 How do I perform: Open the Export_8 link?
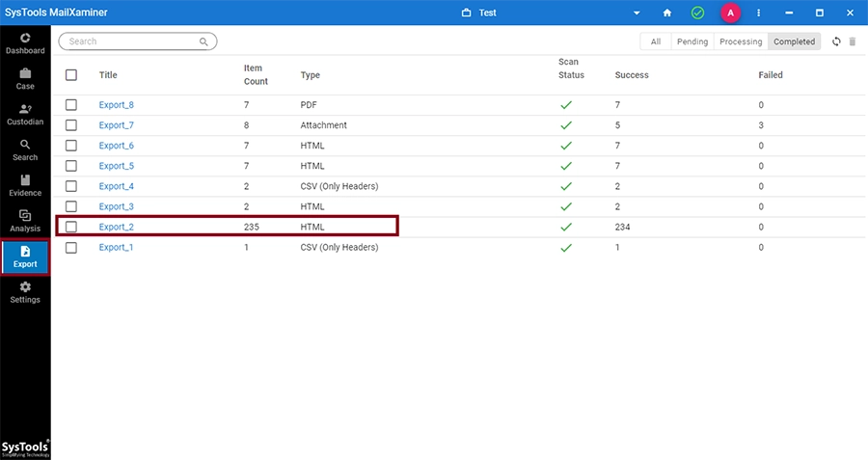click(117, 104)
